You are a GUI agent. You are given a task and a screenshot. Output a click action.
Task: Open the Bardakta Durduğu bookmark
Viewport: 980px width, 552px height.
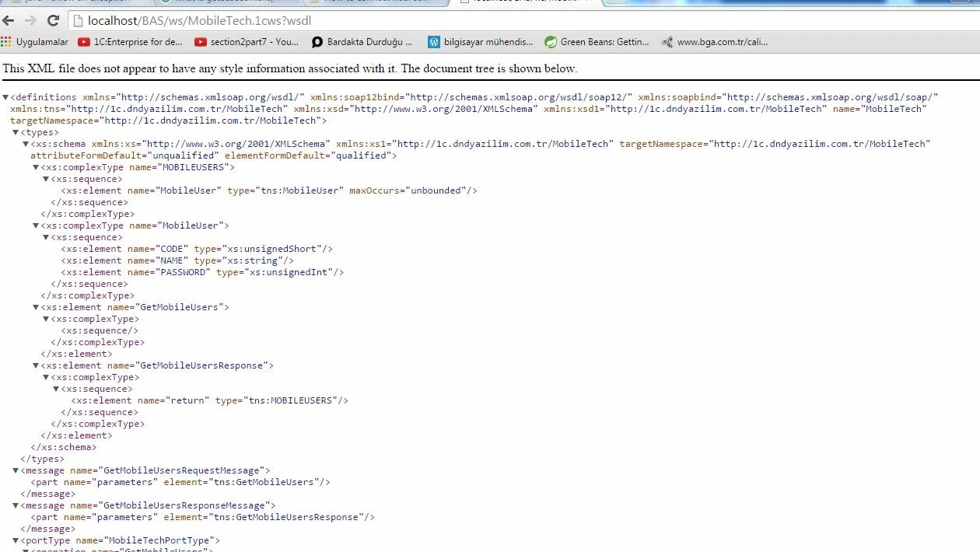point(362,42)
